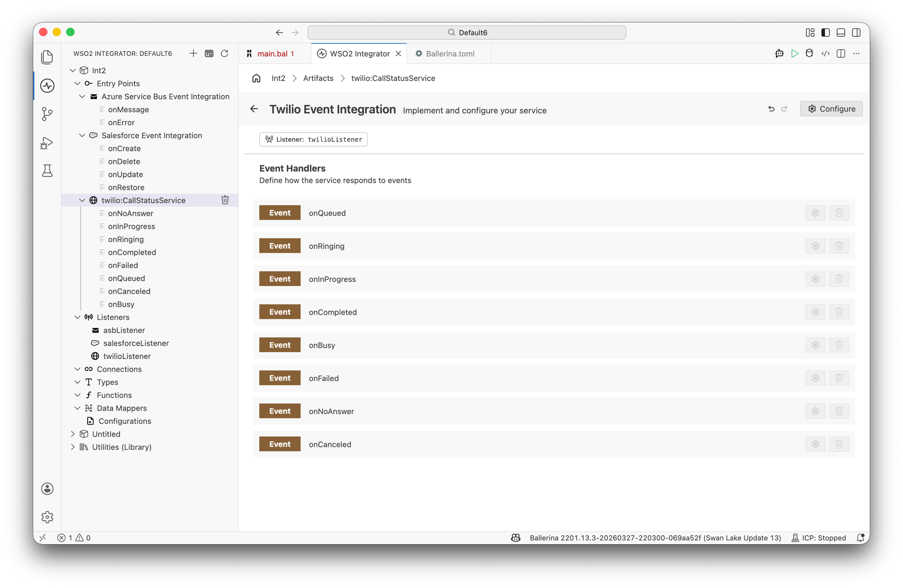Delete the onQueued event handler
The height and width of the screenshot is (588, 903).
pos(839,213)
